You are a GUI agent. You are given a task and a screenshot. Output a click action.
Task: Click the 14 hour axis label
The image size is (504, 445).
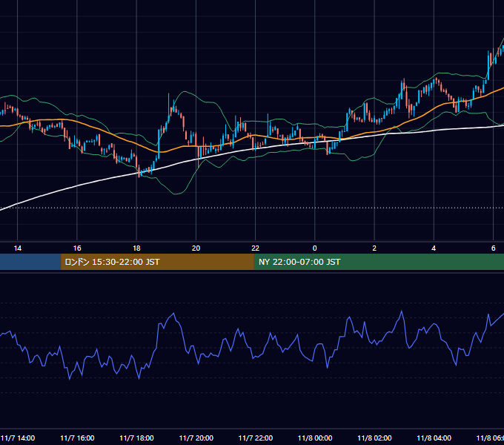(x=17, y=248)
